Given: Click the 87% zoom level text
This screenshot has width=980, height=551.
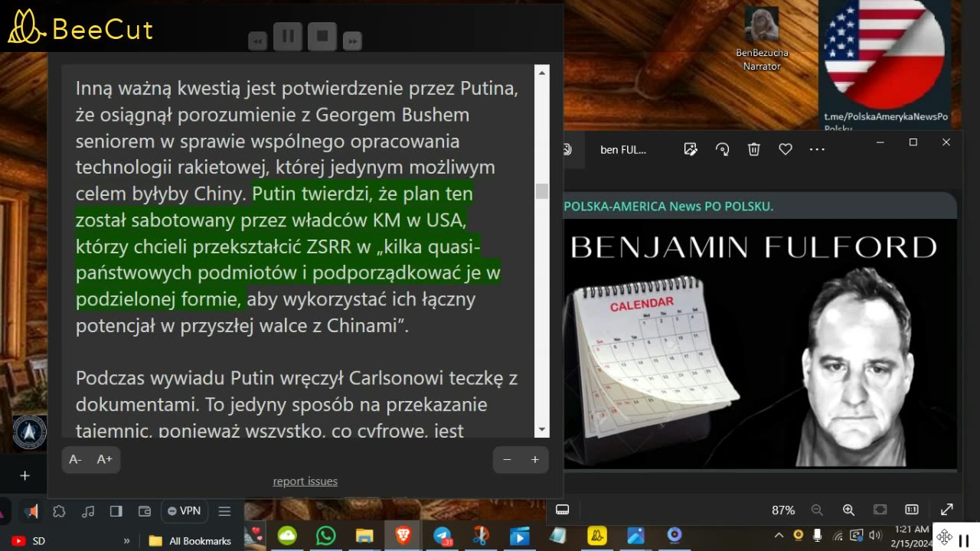Looking at the screenshot, I should coord(783,510).
